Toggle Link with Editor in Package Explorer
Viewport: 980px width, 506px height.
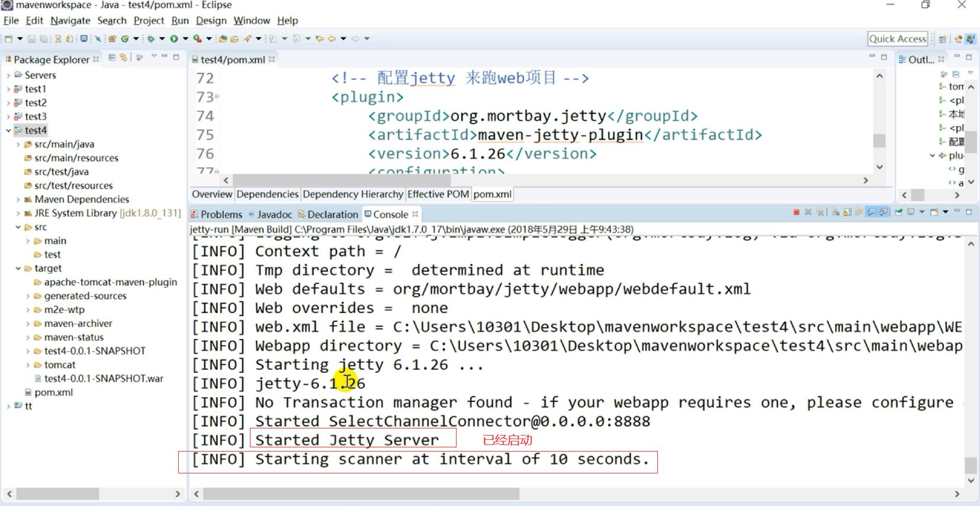(123, 57)
